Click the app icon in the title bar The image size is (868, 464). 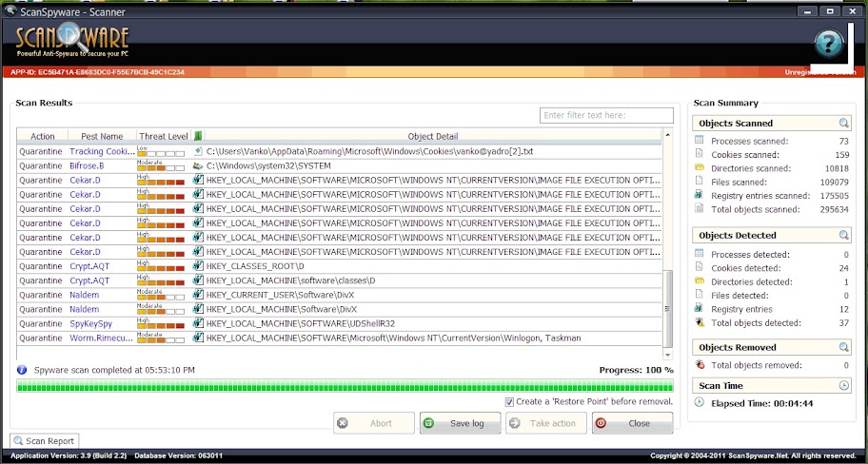click(x=10, y=11)
